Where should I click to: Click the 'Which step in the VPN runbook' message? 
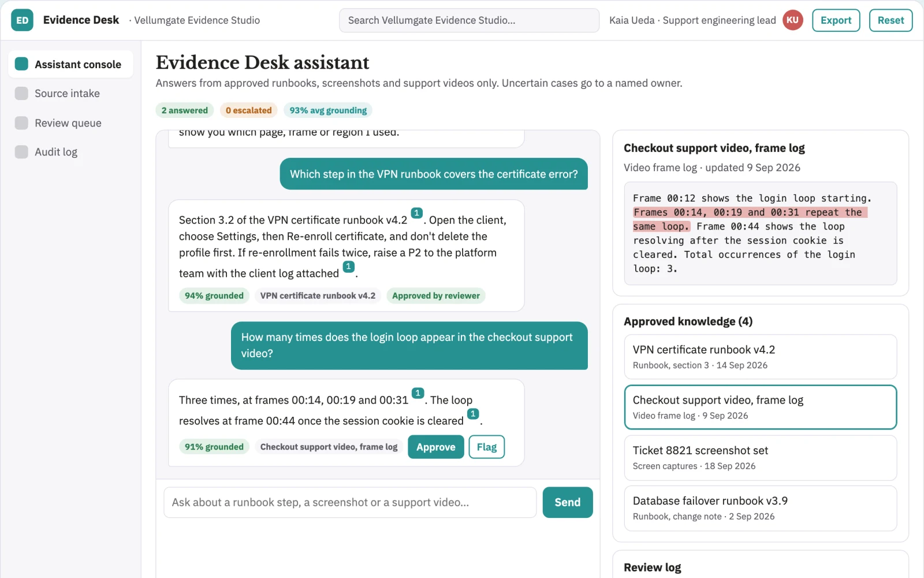click(434, 174)
